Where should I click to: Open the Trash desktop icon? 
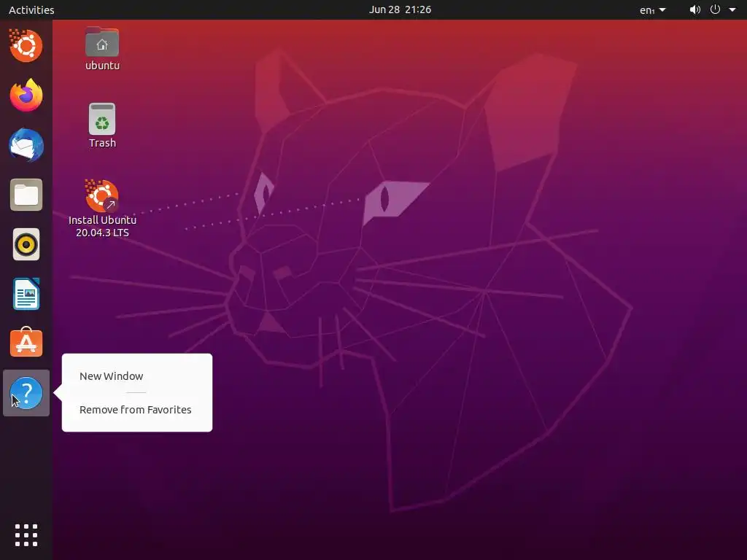[x=102, y=126]
